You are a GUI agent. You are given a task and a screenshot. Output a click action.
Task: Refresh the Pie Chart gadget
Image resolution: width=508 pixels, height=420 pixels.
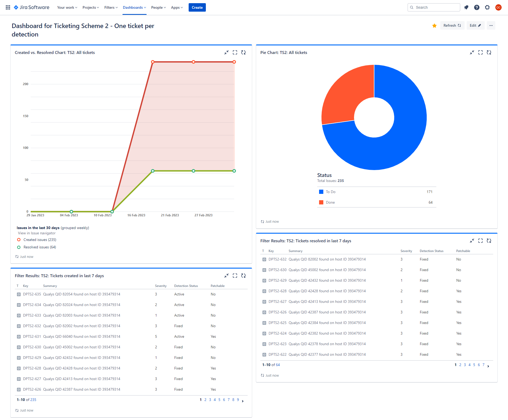click(489, 52)
